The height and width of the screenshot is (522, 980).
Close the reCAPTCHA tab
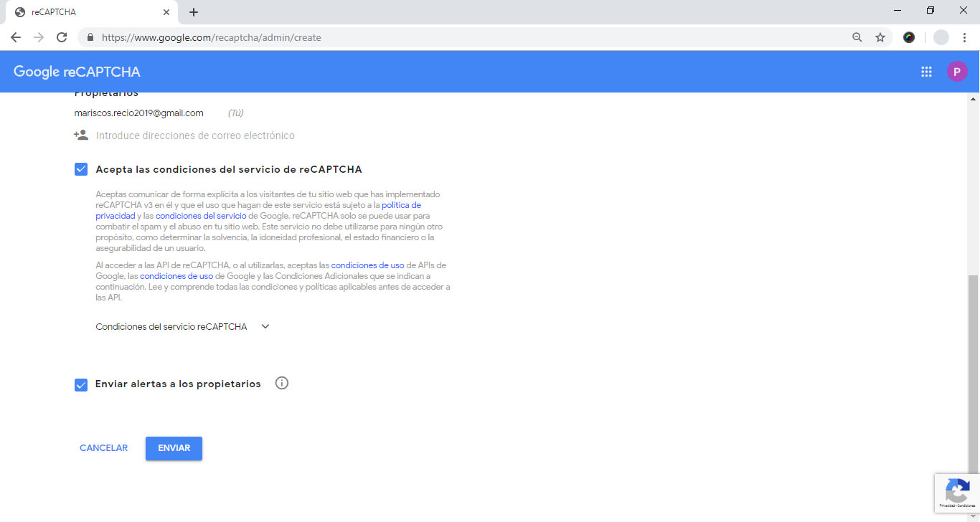click(x=166, y=12)
